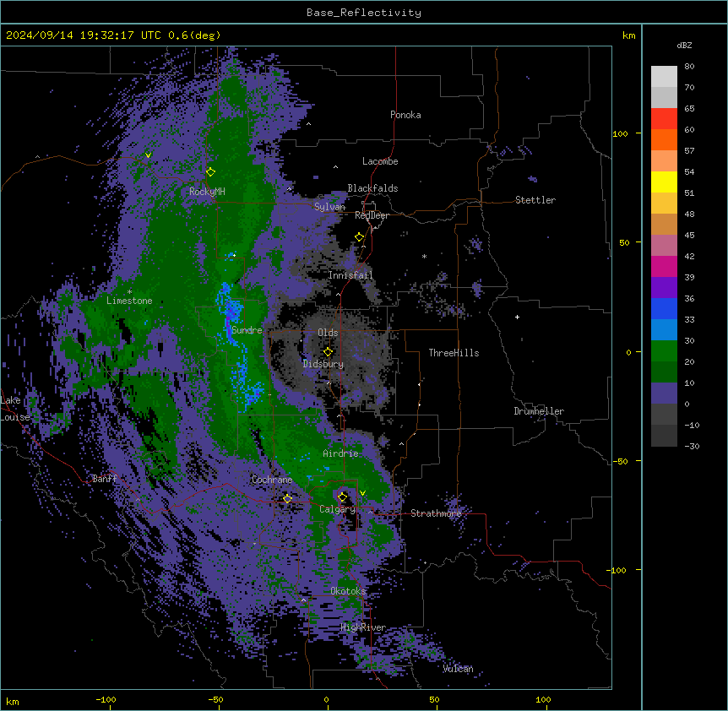Click the Sylvan label

pos(329,207)
